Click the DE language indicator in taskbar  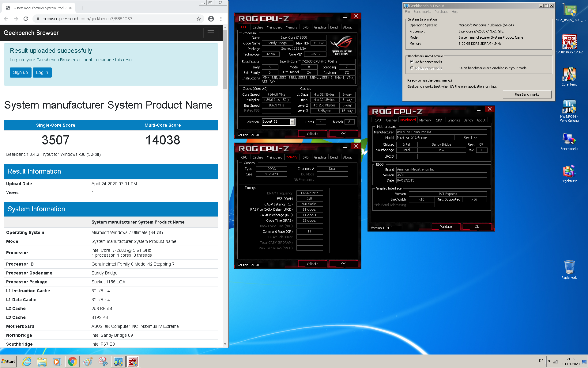pyautogui.click(x=541, y=361)
